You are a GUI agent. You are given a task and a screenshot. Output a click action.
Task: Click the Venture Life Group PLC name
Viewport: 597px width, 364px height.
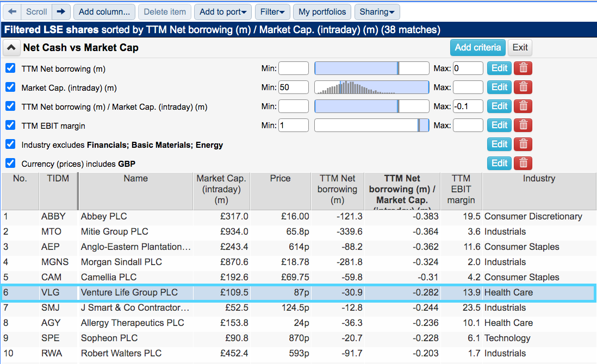click(129, 292)
